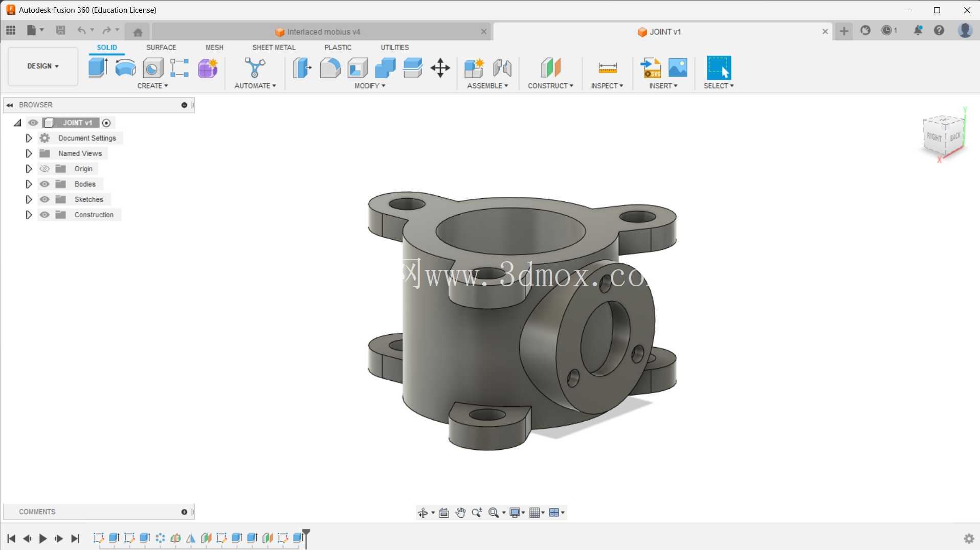Go to the Home tab icon

click(x=138, y=32)
